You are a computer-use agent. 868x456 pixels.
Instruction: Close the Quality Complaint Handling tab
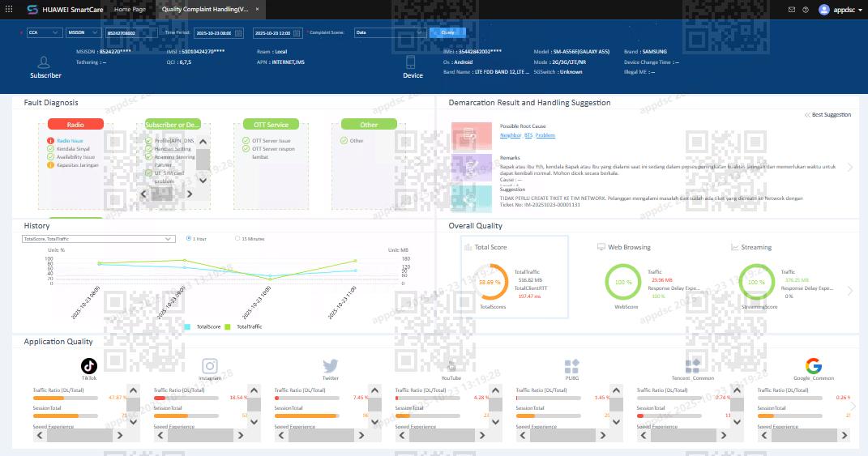[258, 10]
